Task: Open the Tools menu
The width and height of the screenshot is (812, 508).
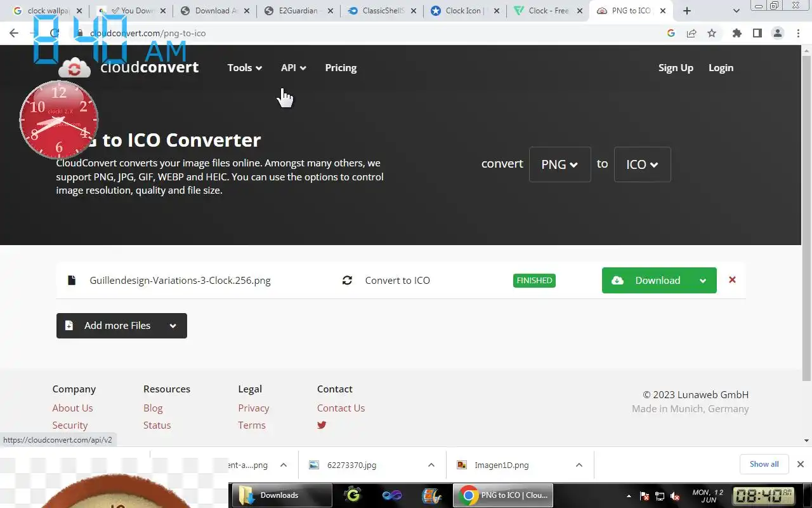Action: coord(245,67)
